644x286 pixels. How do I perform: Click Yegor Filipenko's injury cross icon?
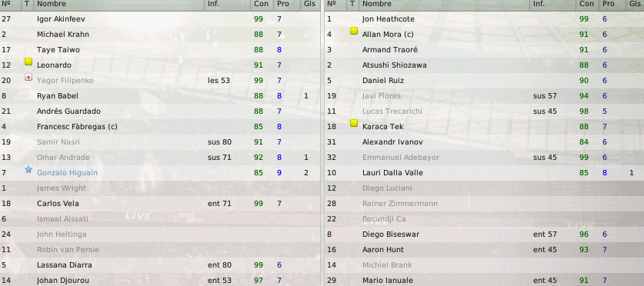pyautogui.click(x=28, y=77)
